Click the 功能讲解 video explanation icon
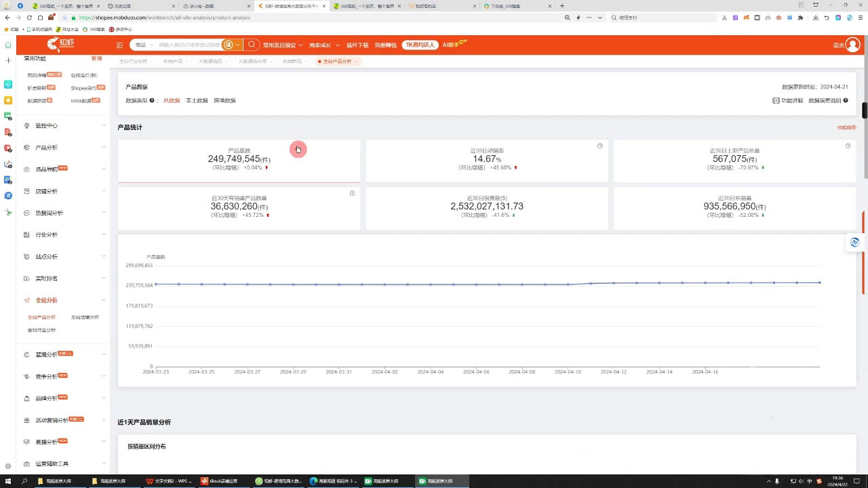This screenshot has height=488, width=868. pyautogui.click(x=775, y=100)
